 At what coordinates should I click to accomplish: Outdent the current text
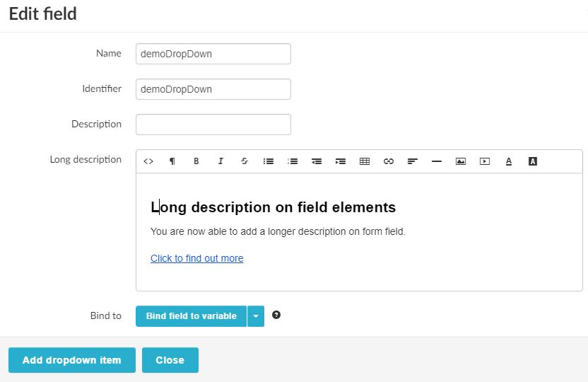tap(317, 161)
